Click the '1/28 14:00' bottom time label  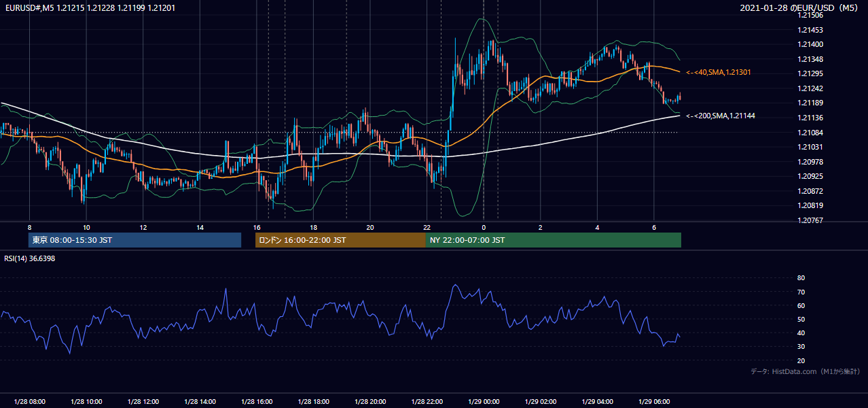pyautogui.click(x=200, y=402)
